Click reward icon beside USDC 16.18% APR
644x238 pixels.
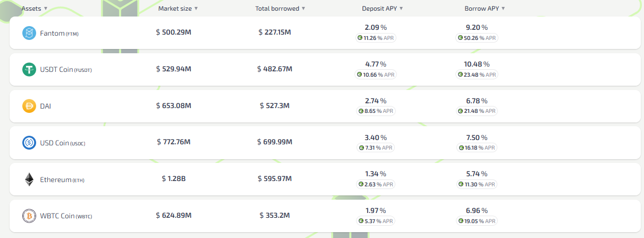pyautogui.click(x=461, y=147)
